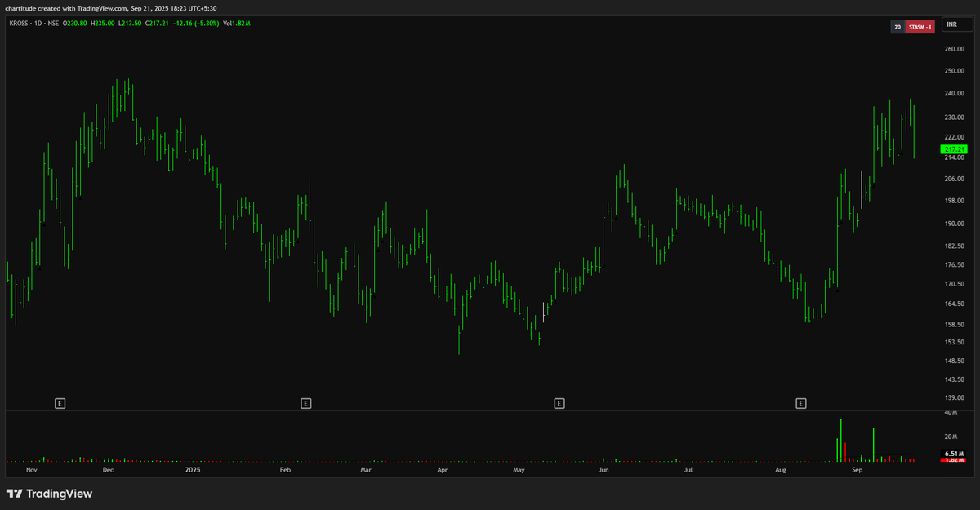The width and height of the screenshot is (980, 510).
Task: Click the 40M volume scale label
Action: click(x=951, y=413)
